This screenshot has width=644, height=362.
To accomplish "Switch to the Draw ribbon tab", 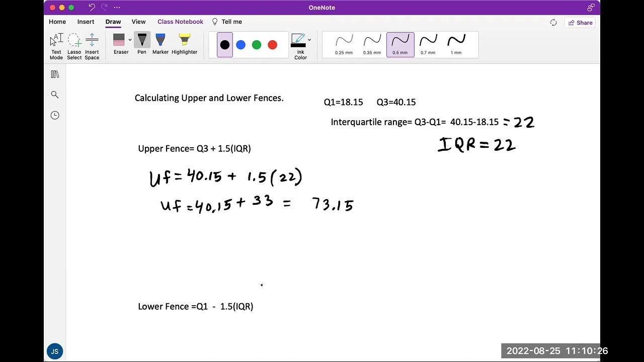I will 113,22.
